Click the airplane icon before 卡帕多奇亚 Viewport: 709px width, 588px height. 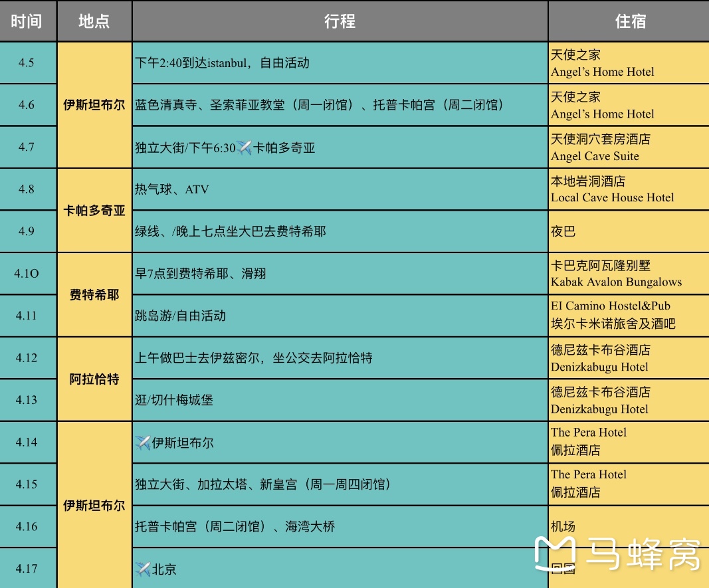244,147
